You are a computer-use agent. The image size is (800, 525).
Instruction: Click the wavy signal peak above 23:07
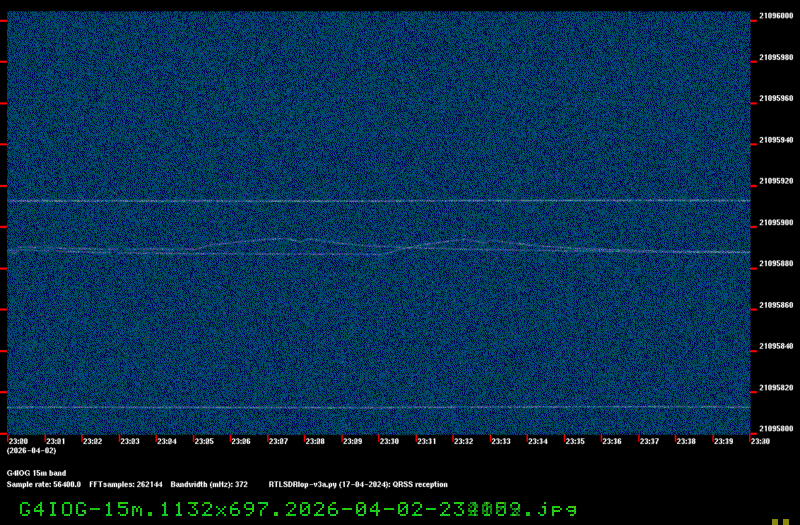pyautogui.click(x=280, y=238)
